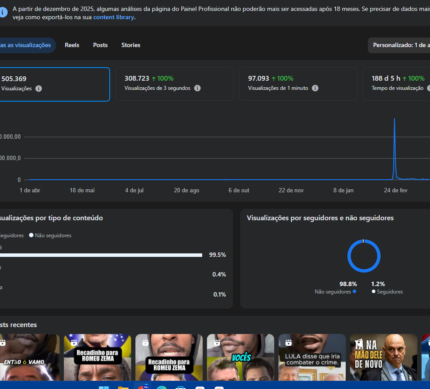
Task: Switch to the Posts tab
Action: pos(100,45)
